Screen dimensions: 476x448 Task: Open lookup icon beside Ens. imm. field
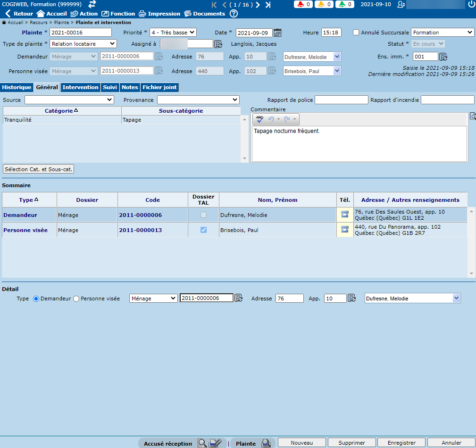[443, 57]
